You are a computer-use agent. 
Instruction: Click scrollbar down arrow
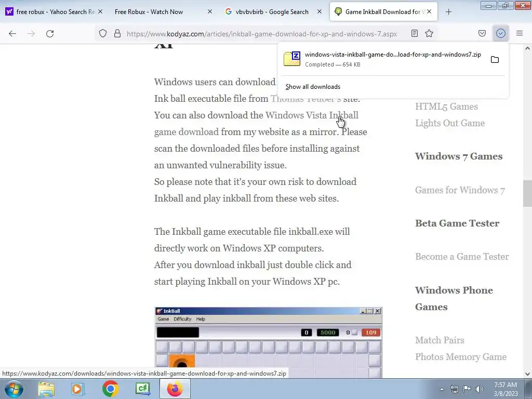pos(527,374)
